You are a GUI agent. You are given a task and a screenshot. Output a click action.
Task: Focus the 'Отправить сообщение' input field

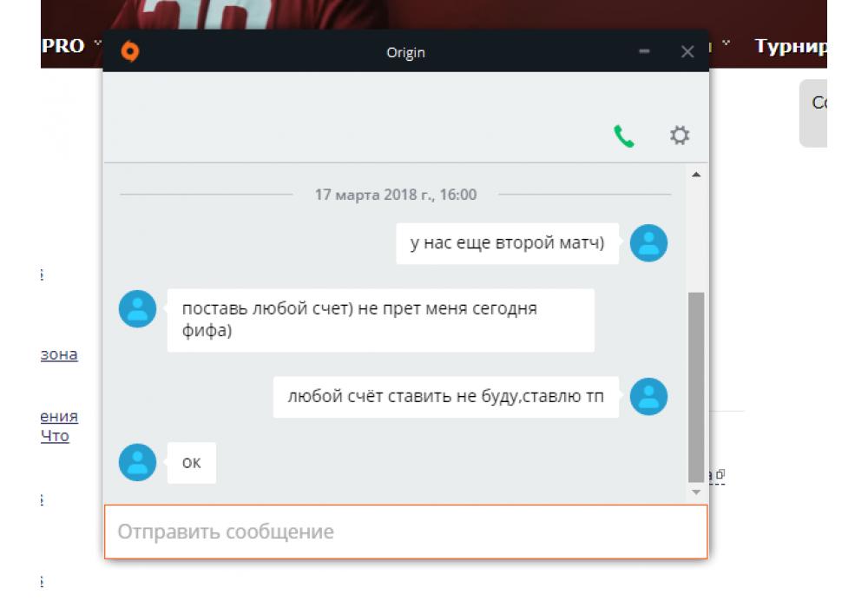coord(405,532)
